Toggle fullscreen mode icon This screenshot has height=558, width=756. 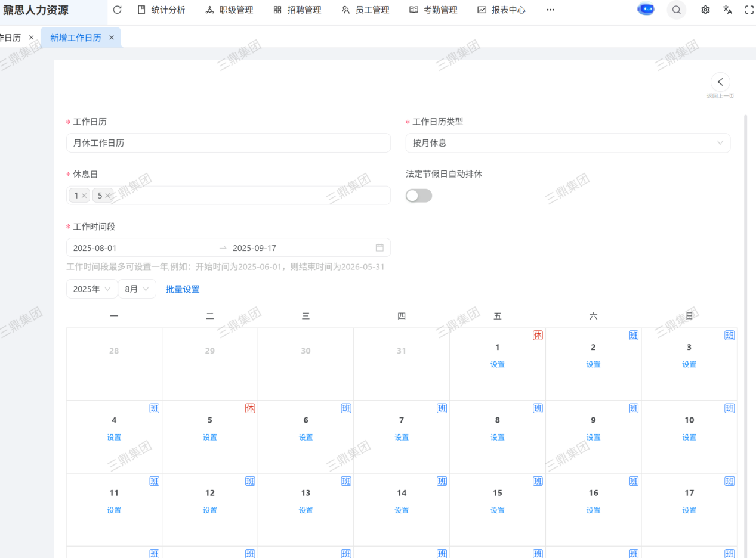pos(749,10)
